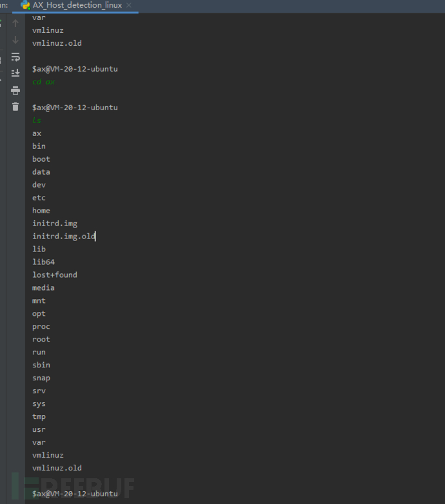Click the Up the Stack Trace arrow
The width and height of the screenshot is (445, 504).
(15, 23)
